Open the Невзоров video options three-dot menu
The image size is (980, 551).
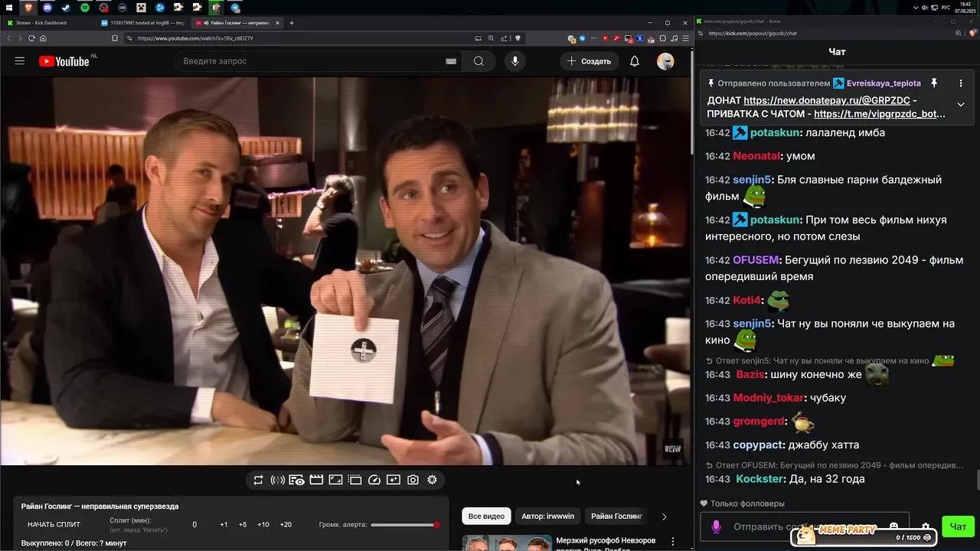pyautogui.click(x=673, y=541)
